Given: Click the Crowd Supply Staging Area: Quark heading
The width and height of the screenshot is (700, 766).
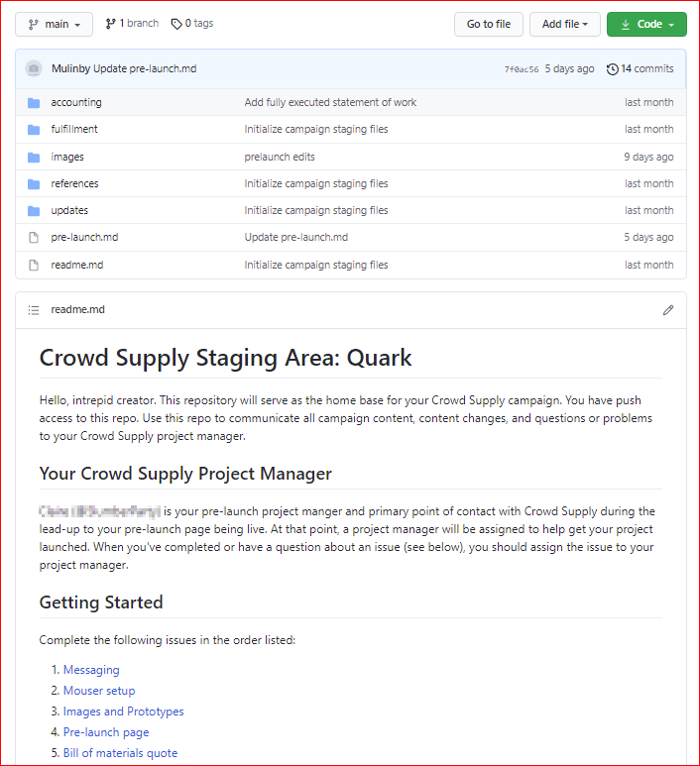Looking at the screenshot, I should tap(225, 358).
